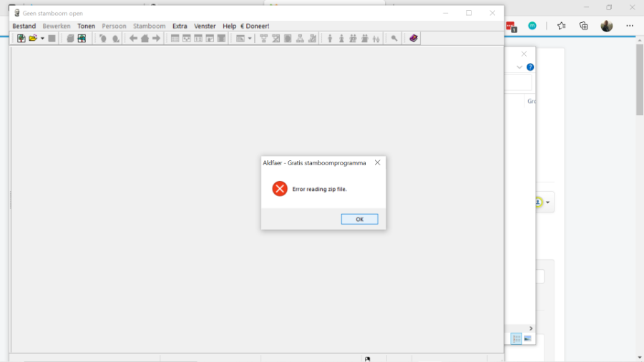The height and width of the screenshot is (362, 644).
Task: Click the green backup icon in toolbar
Action: [82, 39]
